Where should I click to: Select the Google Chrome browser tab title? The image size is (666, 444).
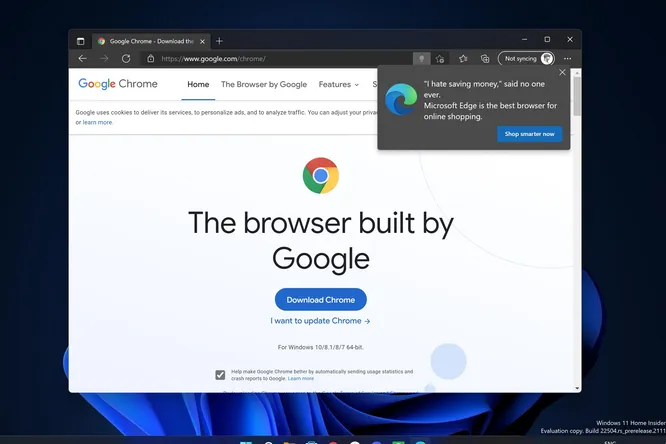(x=152, y=41)
